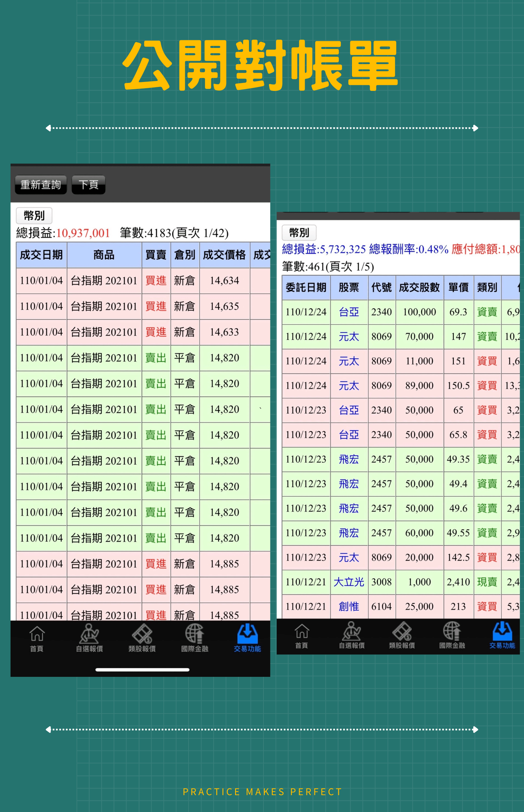The height and width of the screenshot is (812, 524).
Task: Select 交易功能 in the left panel
Action: click(x=247, y=638)
